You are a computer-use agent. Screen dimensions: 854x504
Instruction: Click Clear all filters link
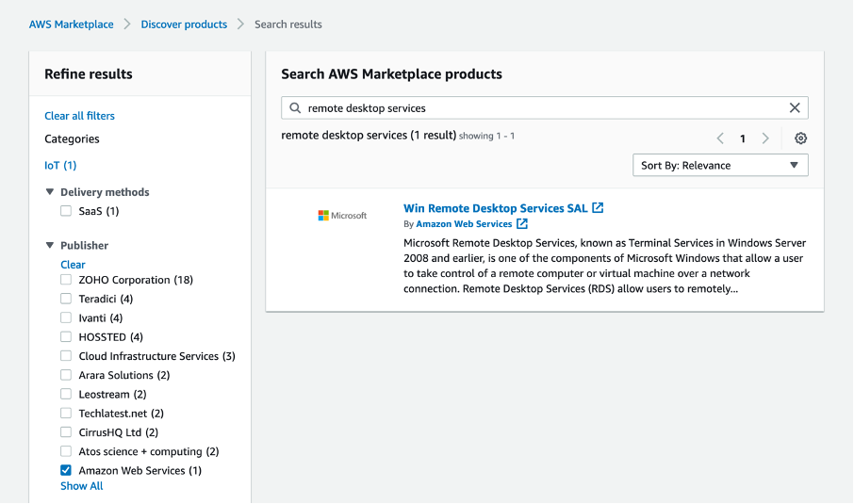click(79, 116)
